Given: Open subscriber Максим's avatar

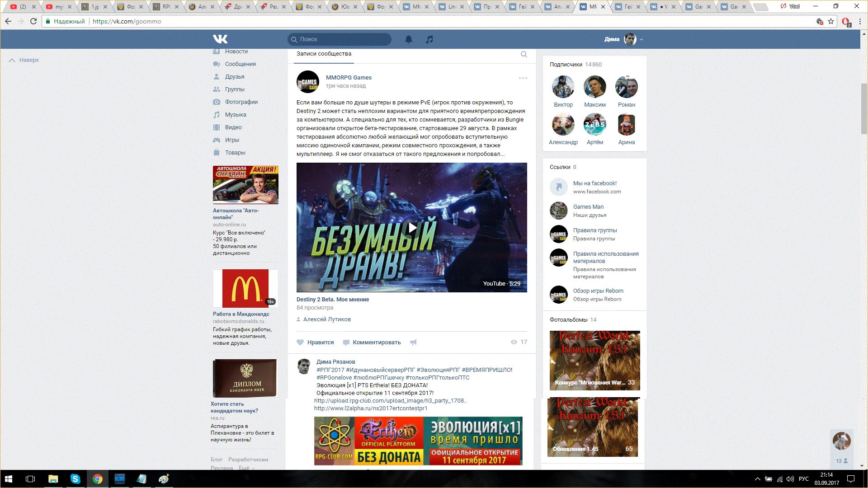Looking at the screenshot, I should 594,87.
